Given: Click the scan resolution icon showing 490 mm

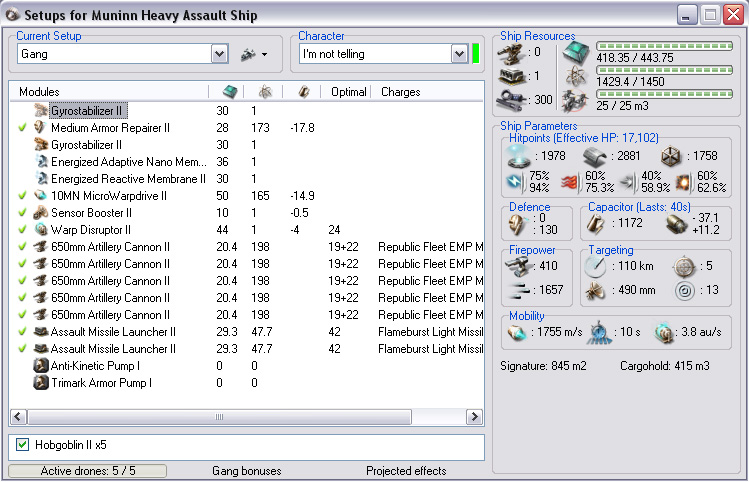Looking at the screenshot, I should (595, 291).
